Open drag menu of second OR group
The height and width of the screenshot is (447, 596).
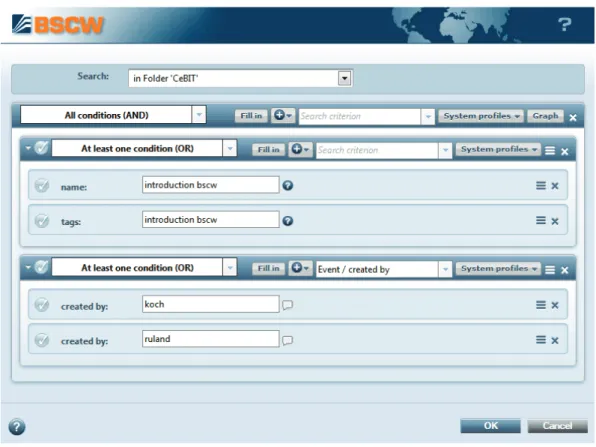coord(550,270)
